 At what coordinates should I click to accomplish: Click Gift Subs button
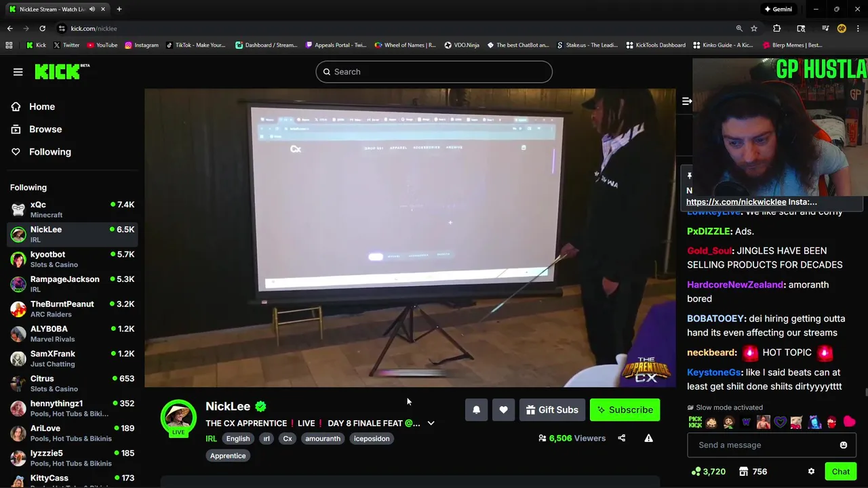(552, 409)
